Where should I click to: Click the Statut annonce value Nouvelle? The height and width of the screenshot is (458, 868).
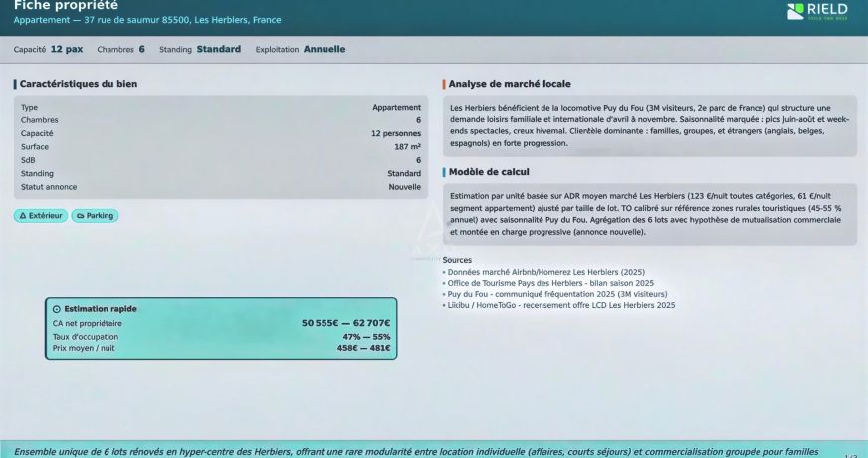click(405, 187)
